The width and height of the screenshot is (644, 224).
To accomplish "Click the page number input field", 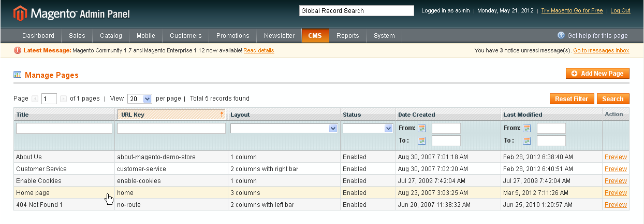I will click(49, 99).
